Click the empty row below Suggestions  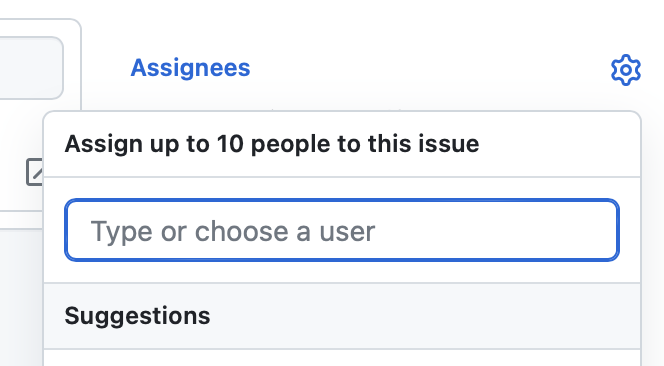click(x=342, y=358)
